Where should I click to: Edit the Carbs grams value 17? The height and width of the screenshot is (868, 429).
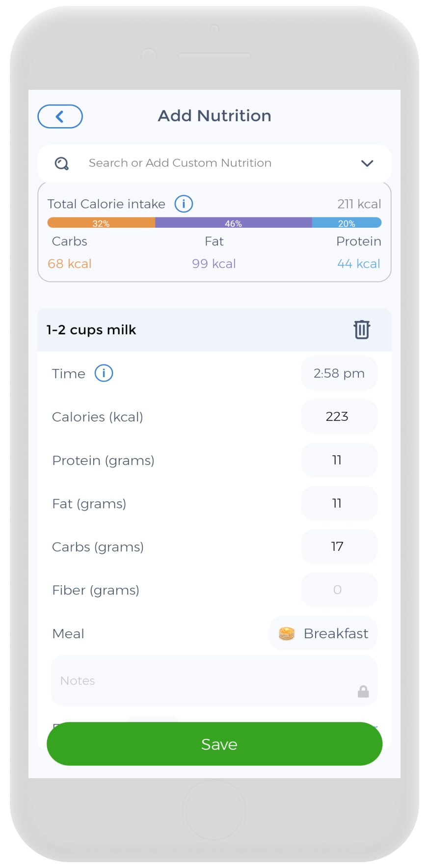click(339, 546)
